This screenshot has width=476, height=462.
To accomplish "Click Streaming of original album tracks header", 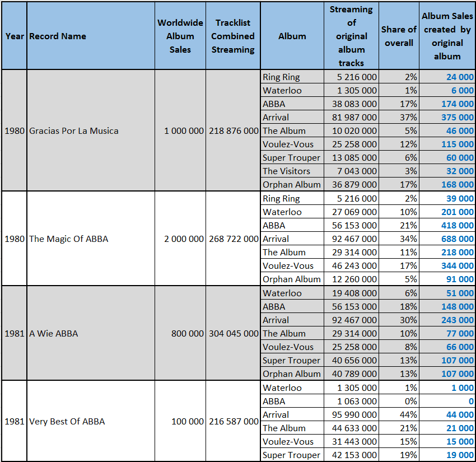I will (x=351, y=36).
